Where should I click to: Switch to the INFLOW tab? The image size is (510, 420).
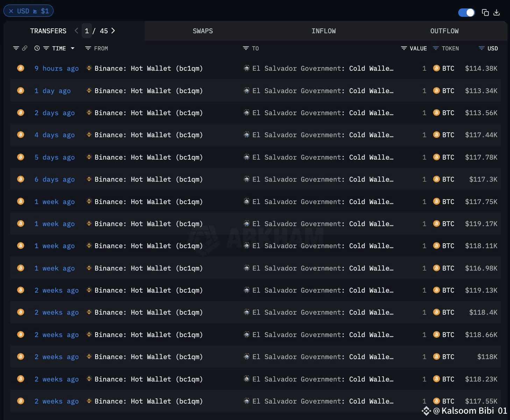[324, 31]
